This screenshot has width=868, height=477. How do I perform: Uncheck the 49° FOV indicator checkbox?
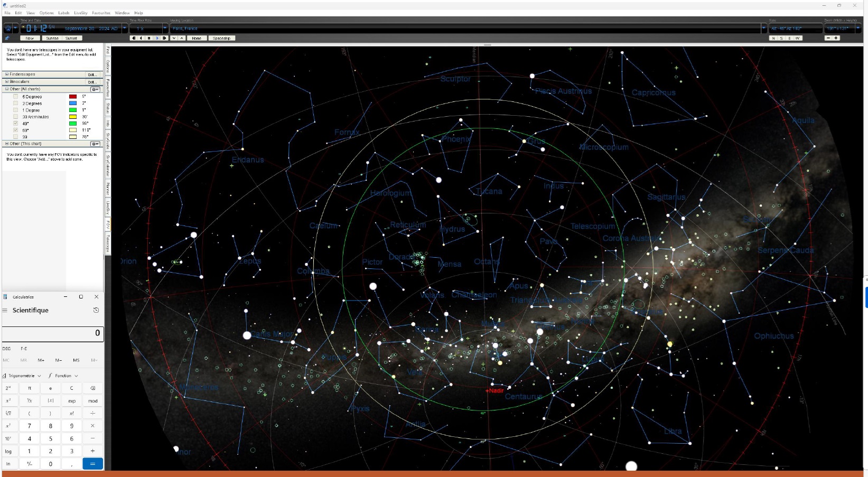tap(15, 123)
